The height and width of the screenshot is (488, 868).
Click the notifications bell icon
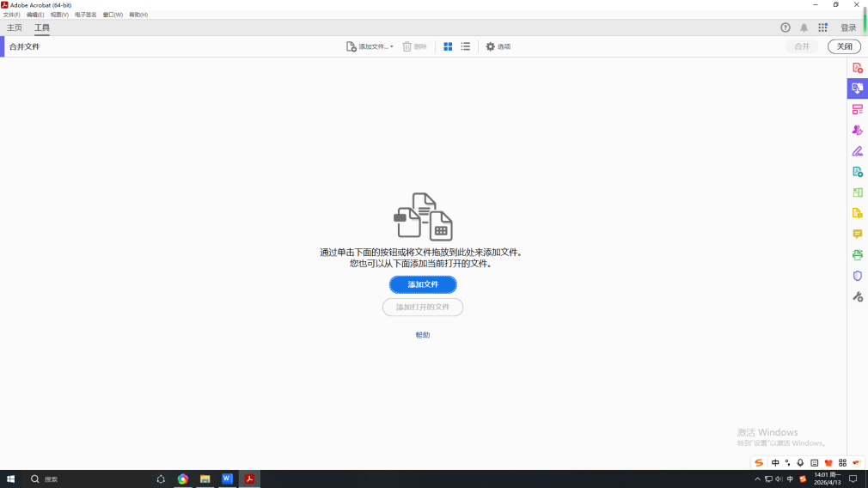click(804, 27)
